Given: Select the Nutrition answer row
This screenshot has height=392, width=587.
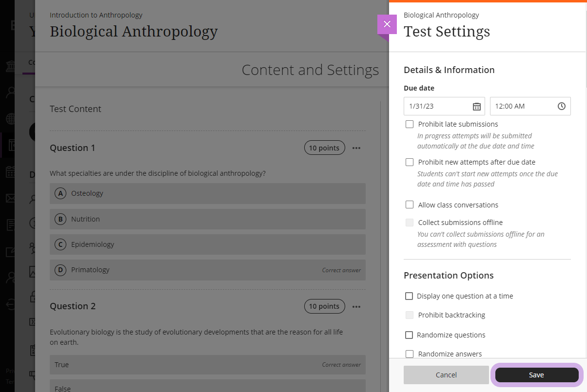Looking at the screenshot, I should (x=208, y=219).
